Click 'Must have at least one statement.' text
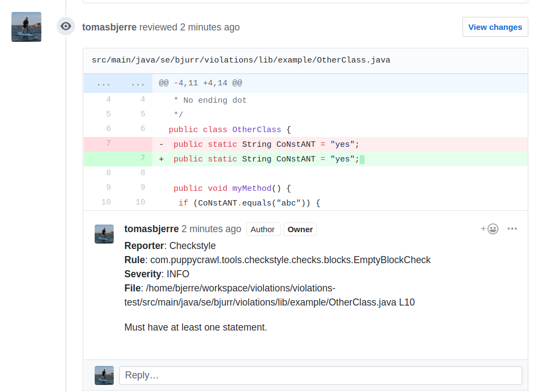 pyautogui.click(x=196, y=327)
